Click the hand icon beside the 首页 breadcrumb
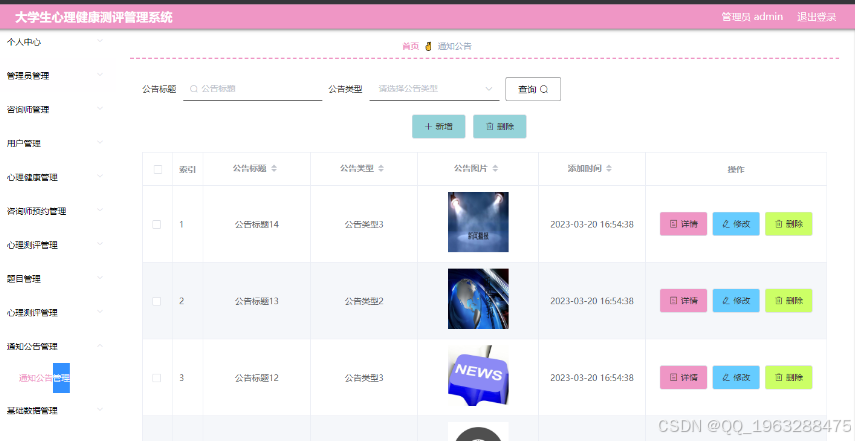The width and height of the screenshot is (855, 441). click(428, 46)
